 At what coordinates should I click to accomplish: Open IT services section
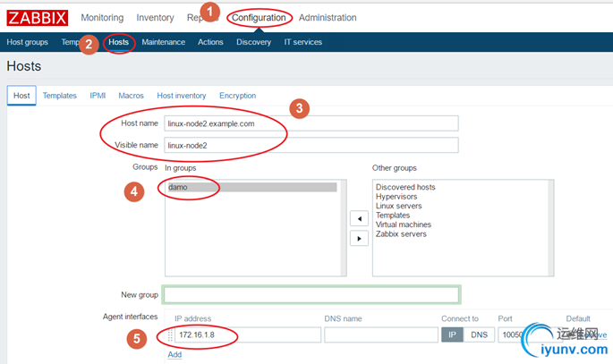point(303,42)
